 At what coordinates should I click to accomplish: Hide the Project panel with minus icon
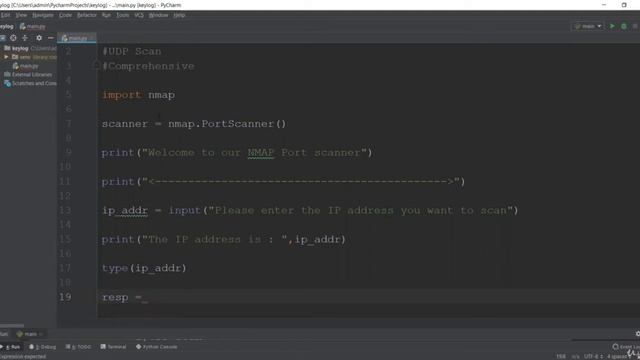click(51, 38)
